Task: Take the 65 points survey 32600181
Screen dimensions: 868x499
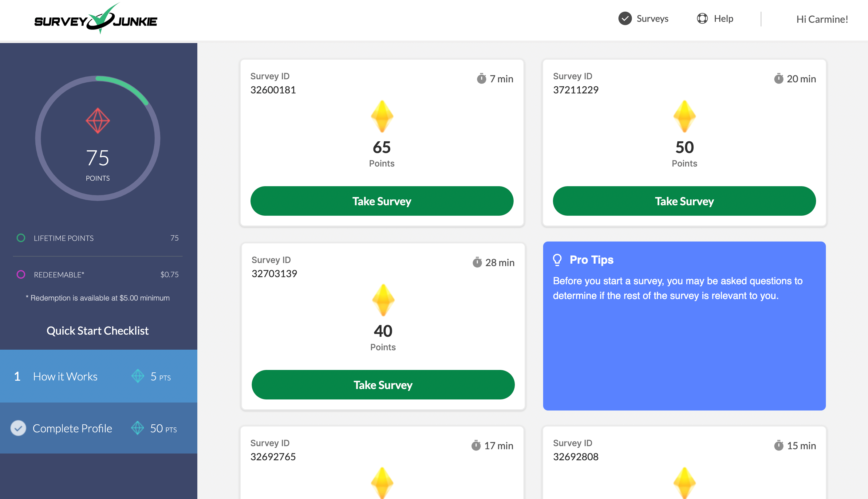Action: click(x=382, y=201)
